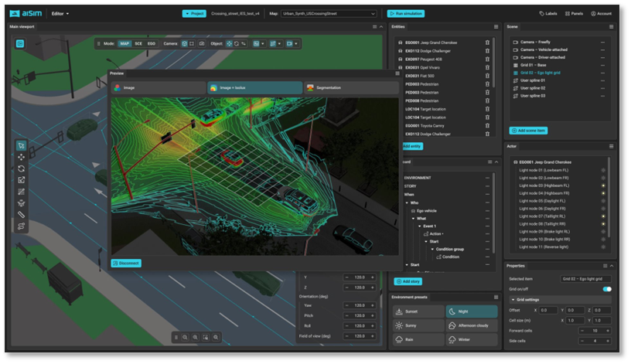
Task: Toggle Light node 09 (Brake light RL)
Action: pos(603,232)
